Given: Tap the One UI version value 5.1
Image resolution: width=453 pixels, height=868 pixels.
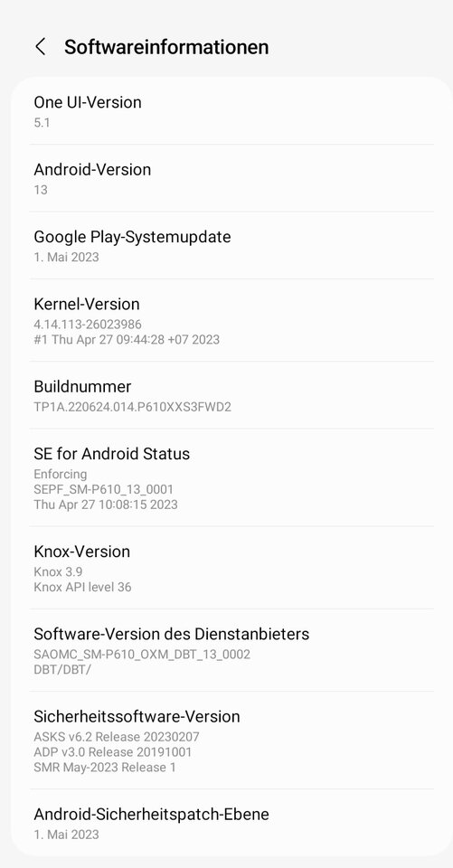Looking at the screenshot, I should pos(42,123).
